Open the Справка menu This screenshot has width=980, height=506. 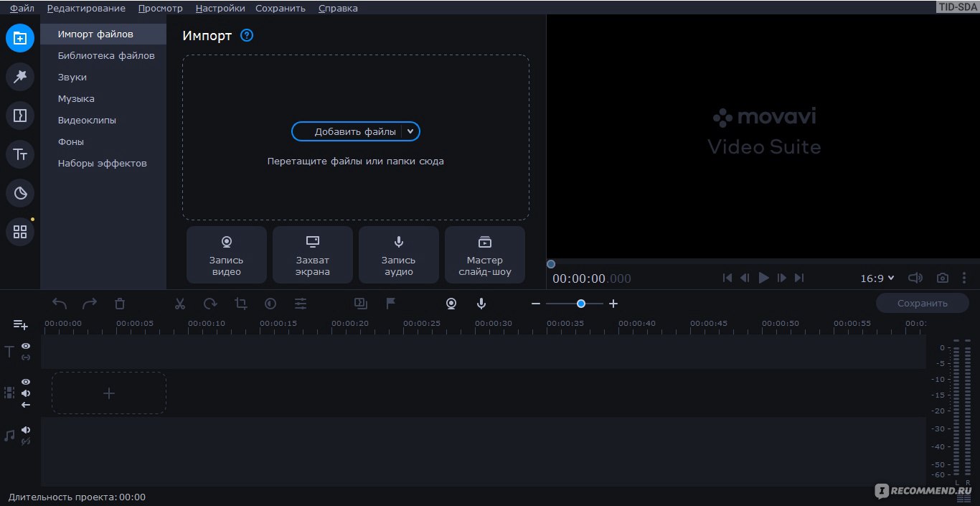pyautogui.click(x=338, y=8)
